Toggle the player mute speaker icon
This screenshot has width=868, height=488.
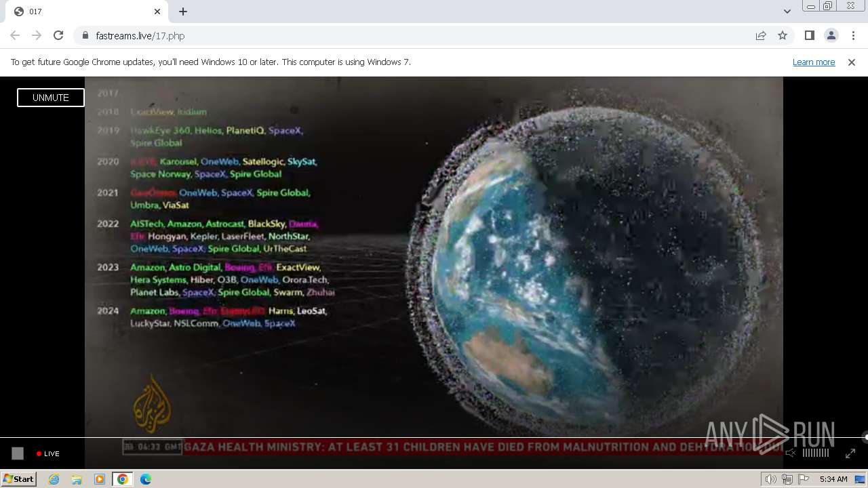pos(791,453)
